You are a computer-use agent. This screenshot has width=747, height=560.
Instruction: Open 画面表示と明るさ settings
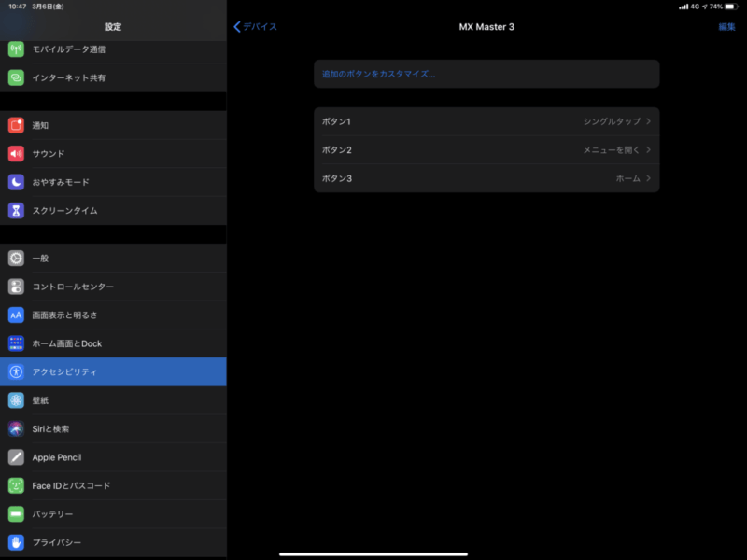click(113, 315)
